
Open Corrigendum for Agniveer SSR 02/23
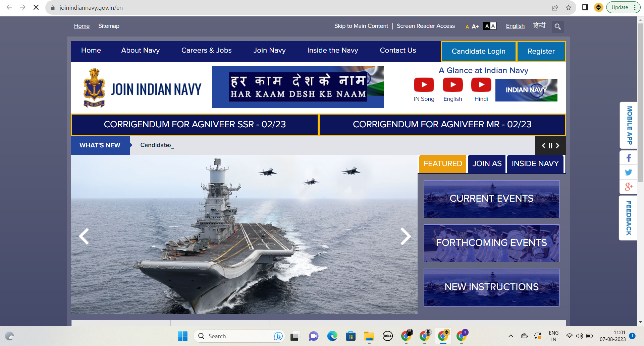pos(195,125)
